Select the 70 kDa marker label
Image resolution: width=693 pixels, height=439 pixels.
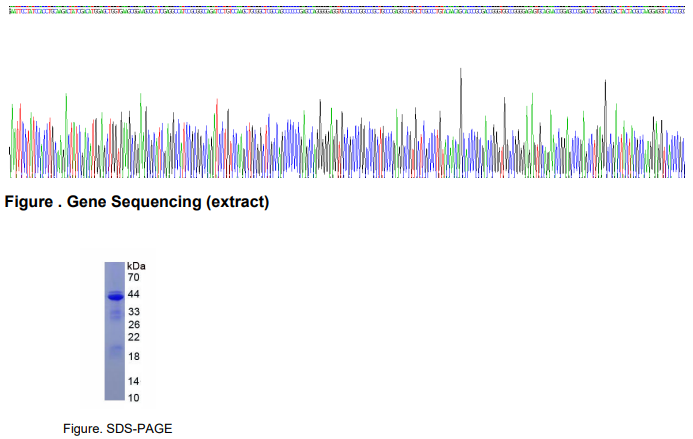[134, 277]
